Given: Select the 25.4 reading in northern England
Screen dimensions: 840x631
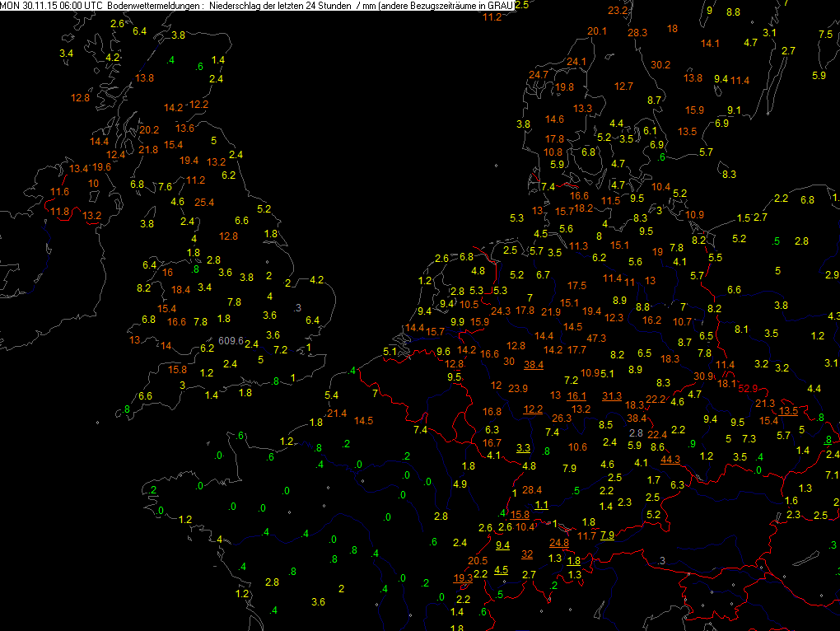Looking at the screenshot, I should 204,202.
